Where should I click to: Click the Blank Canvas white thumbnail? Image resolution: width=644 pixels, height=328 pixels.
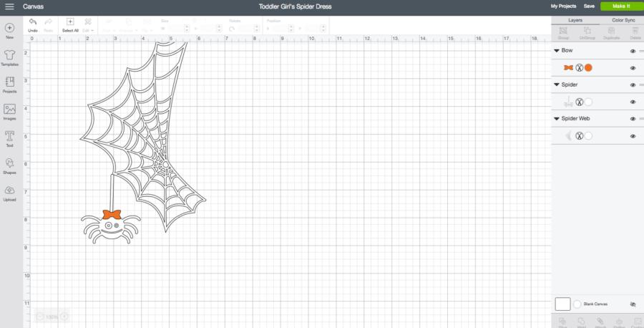(562, 304)
